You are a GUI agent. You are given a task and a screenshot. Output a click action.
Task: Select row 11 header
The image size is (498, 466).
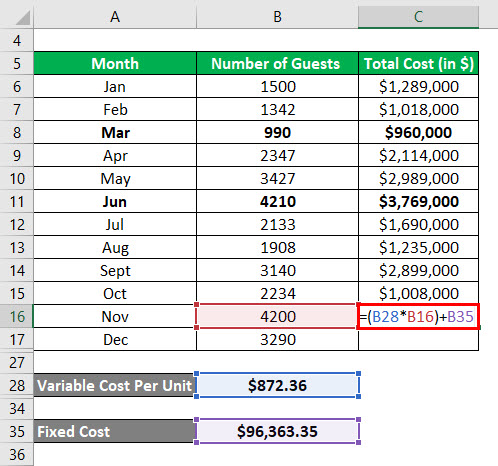tap(17, 201)
